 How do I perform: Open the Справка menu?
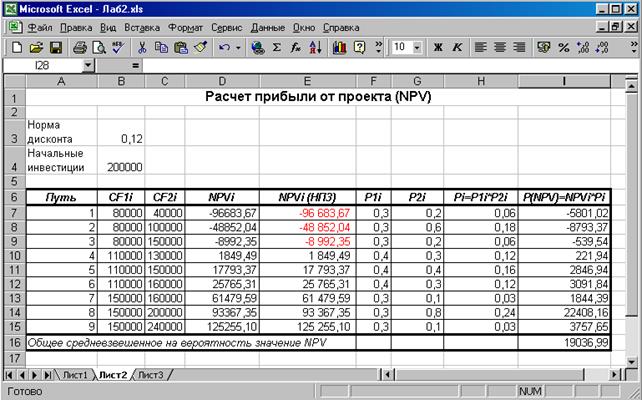click(x=341, y=28)
